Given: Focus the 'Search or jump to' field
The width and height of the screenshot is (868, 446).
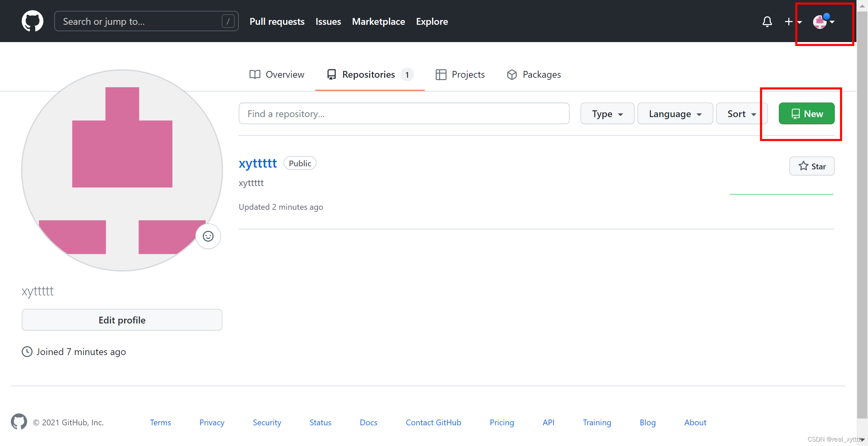Looking at the screenshot, I should (146, 21).
